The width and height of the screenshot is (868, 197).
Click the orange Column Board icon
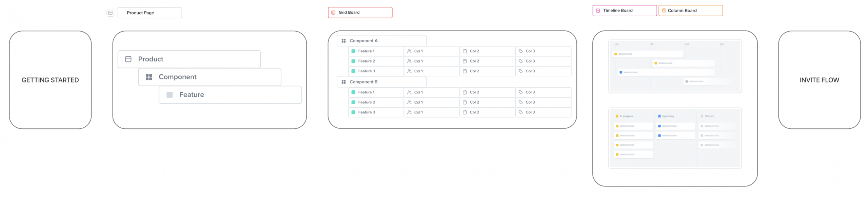664,11
